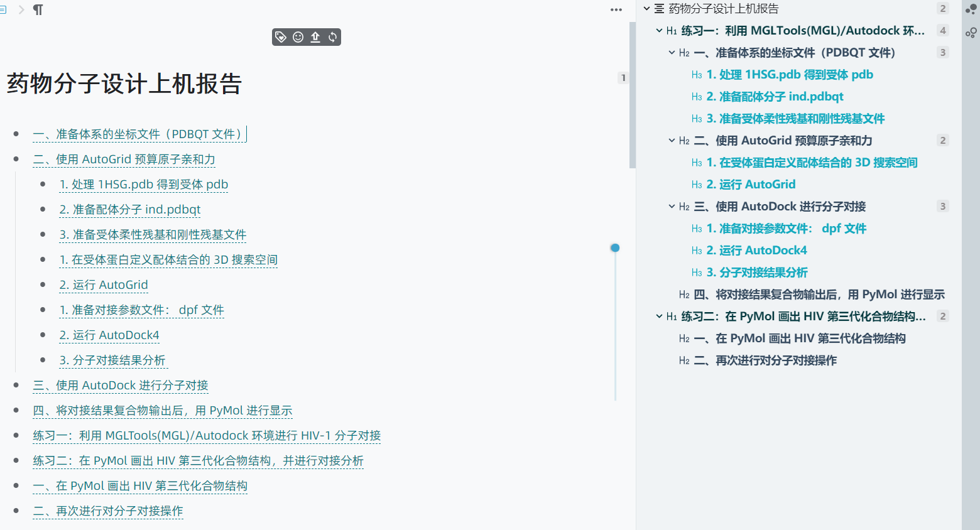Jump to outline item 1. 在受体蛋白定义配体结合的 3D 搜索空间
This screenshot has width=980, height=530.
tap(812, 163)
